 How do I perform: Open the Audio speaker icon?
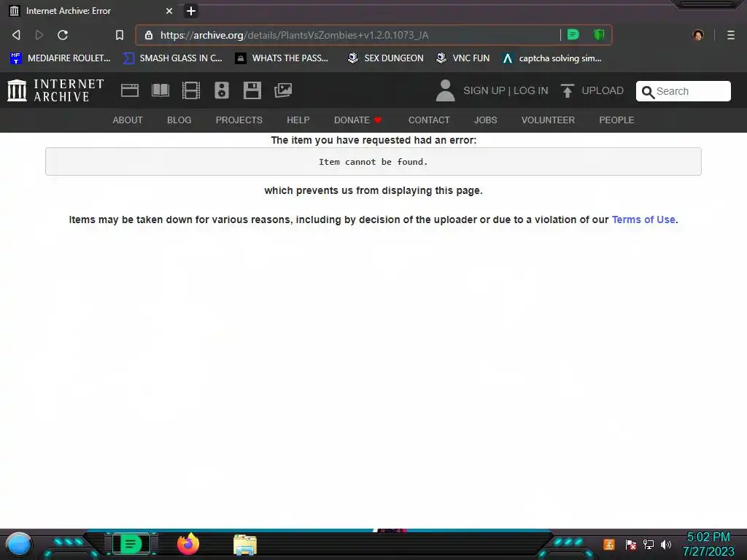click(222, 90)
